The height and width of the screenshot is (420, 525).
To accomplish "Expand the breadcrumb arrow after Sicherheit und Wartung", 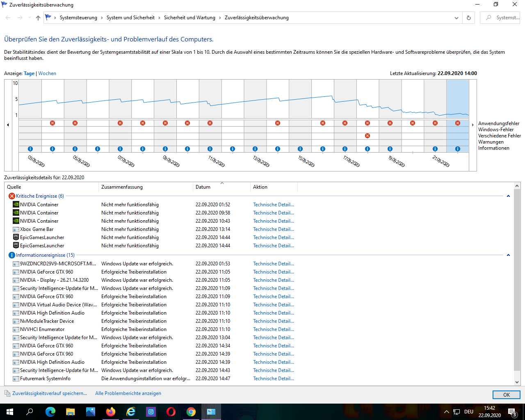I will (x=220, y=18).
